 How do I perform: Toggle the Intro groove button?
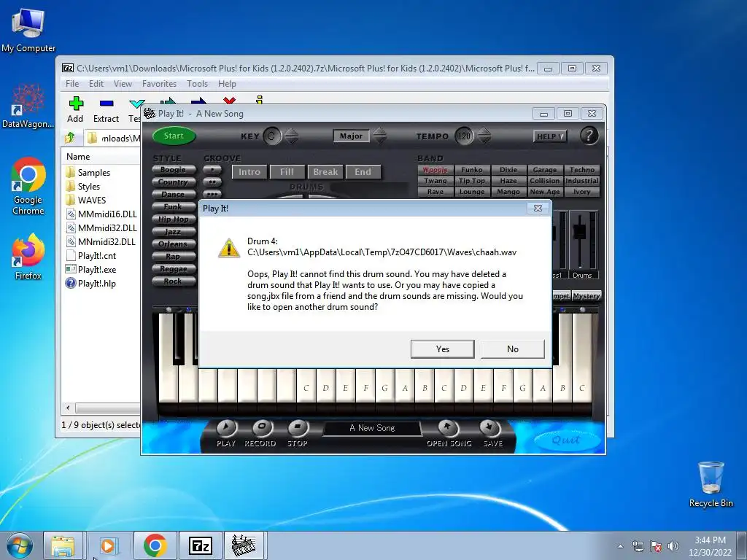[249, 172]
